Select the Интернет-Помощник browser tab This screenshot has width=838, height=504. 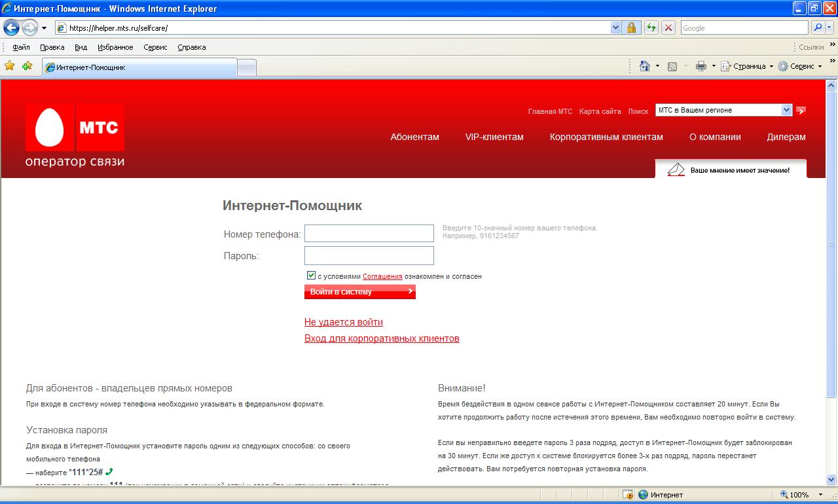(x=139, y=67)
